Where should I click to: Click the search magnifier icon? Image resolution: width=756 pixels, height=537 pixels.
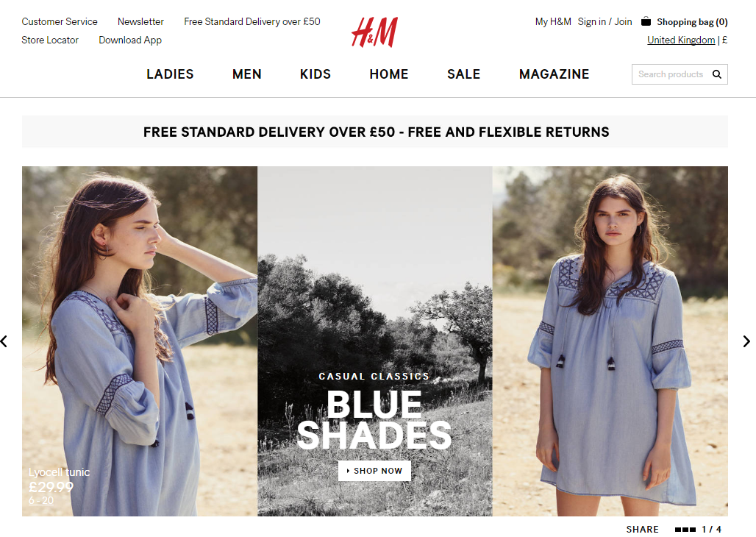click(717, 74)
